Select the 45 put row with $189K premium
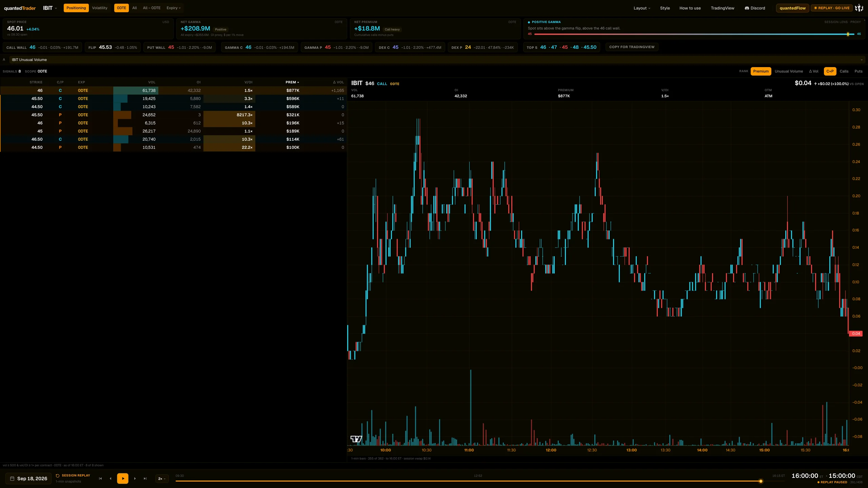 [x=173, y=131]
